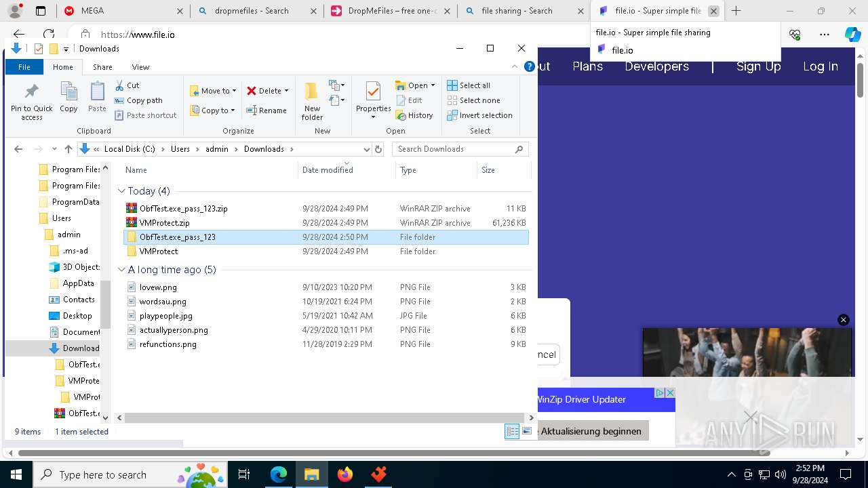Click the Cut scissors command
The height and width of the screenshot is (488, 868).
(127, 85)
